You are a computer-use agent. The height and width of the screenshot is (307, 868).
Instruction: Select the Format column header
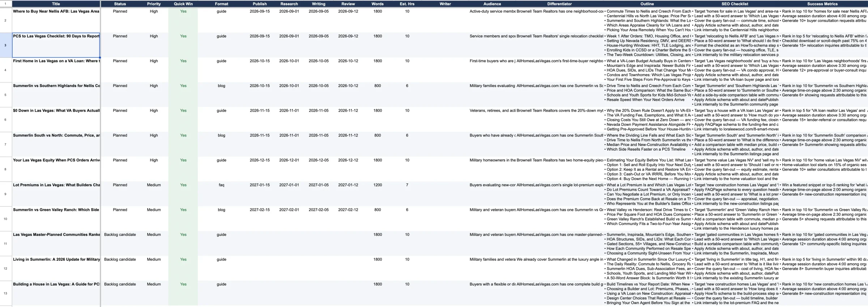(x=221, y=4)
